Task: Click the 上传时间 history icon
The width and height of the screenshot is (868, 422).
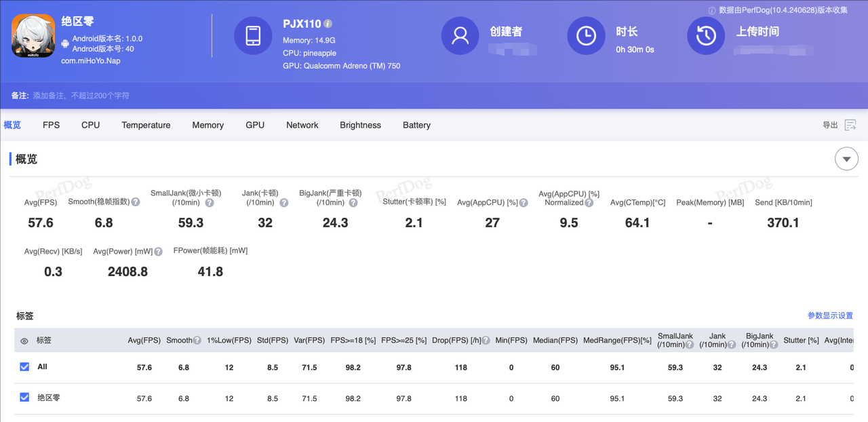Action: click(x=706, y=35)
